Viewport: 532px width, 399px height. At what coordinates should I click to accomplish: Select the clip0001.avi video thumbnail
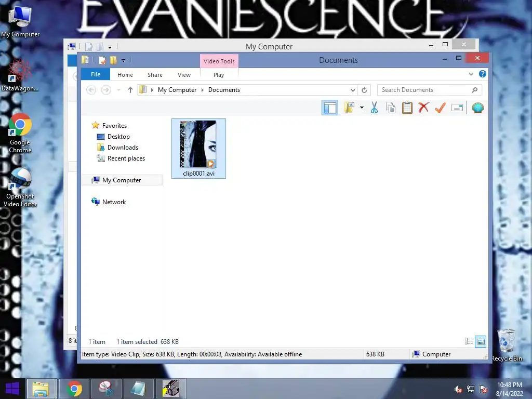[x=198, y=144]
